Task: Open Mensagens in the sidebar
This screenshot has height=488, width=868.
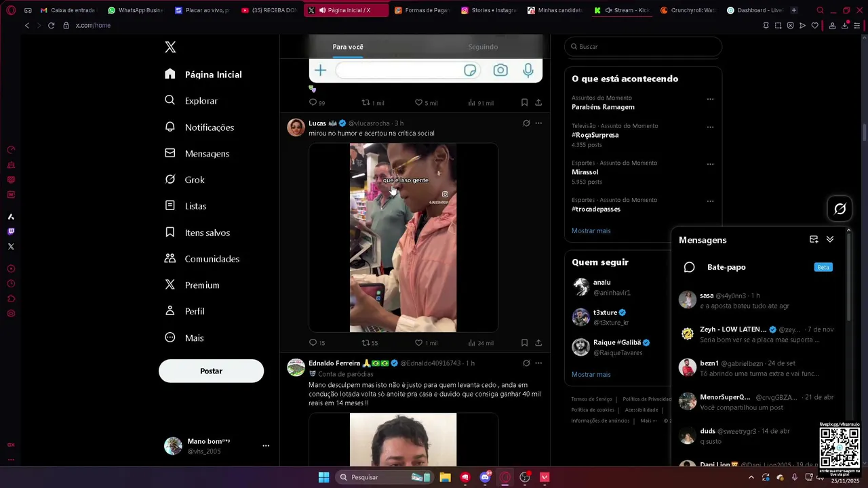Action: (197, 154)
